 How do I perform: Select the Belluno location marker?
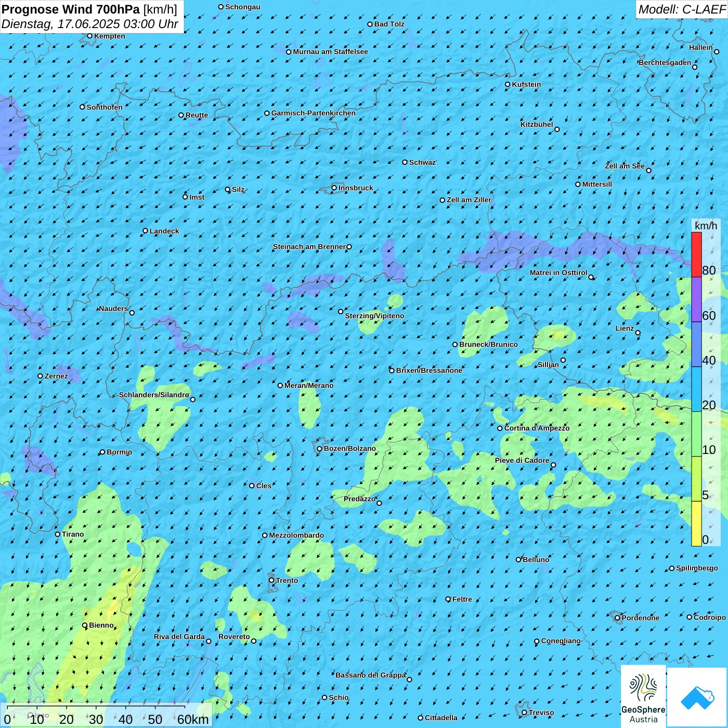518,560
